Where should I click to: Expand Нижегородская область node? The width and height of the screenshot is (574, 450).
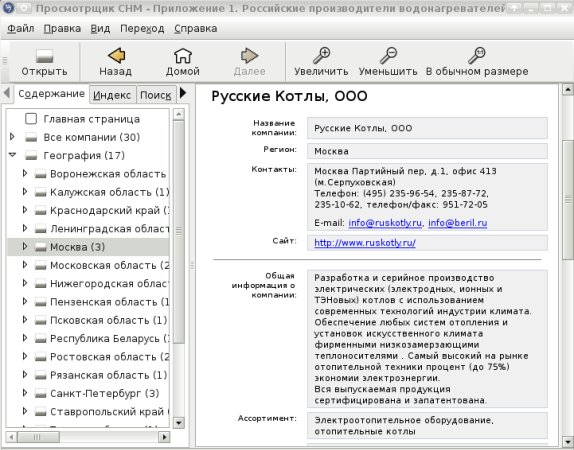click(25, 283)
